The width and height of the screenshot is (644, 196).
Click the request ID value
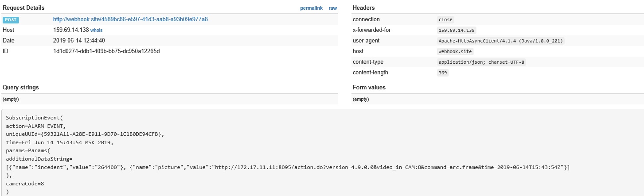tap(106, 51)
